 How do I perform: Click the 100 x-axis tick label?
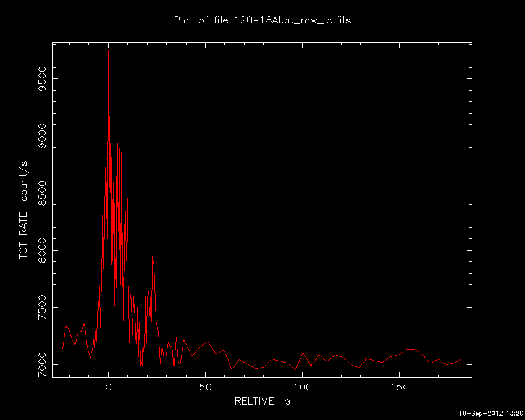pyautogui.click(x=303, y=387)
